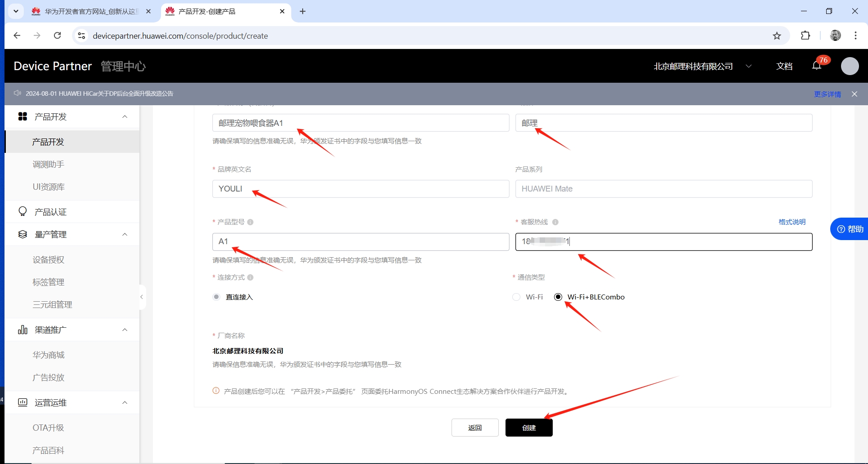
Task: Click the 产品认证 lightbulb icon
Action: 22,211
